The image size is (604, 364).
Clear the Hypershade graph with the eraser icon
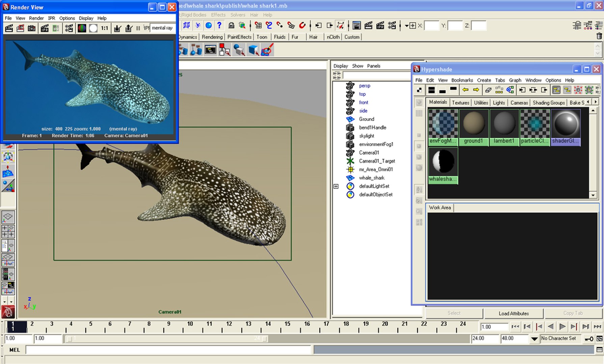488,90
